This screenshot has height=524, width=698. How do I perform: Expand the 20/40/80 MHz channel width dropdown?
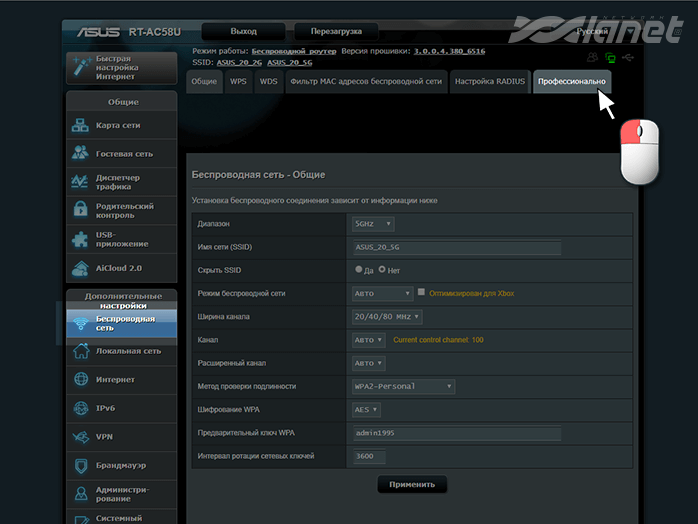pos(387,317)
